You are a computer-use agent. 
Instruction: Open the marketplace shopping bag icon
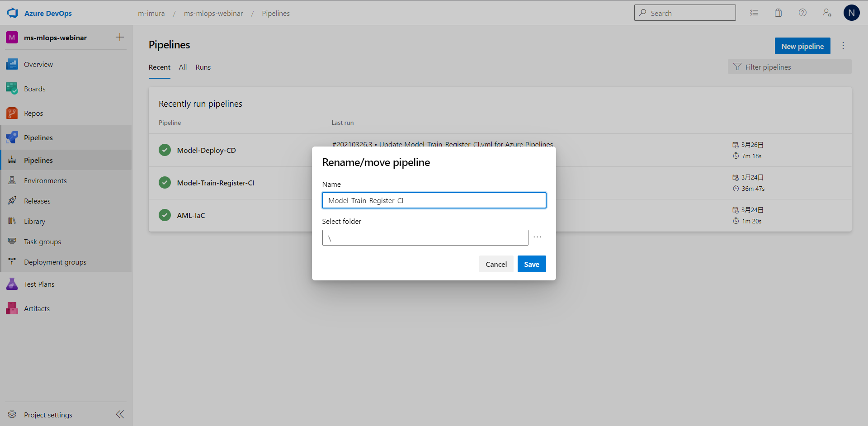click(778, 13)
